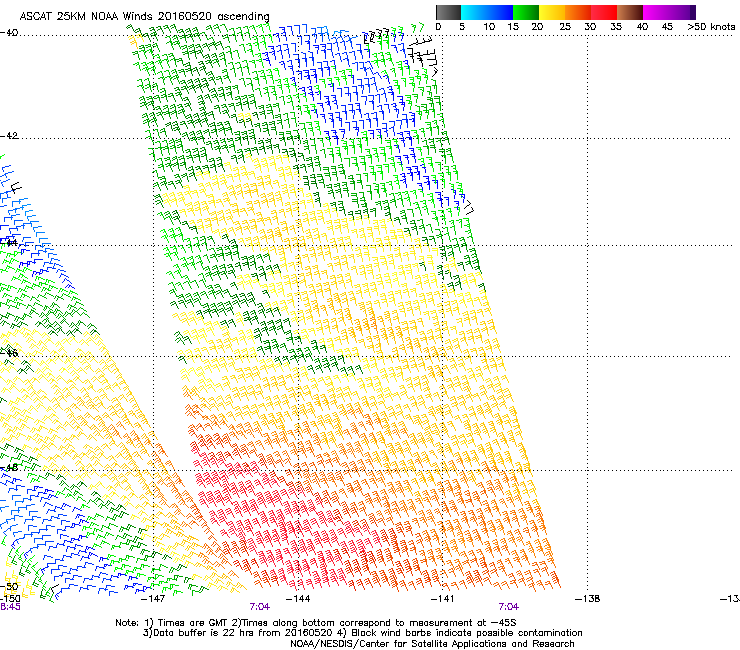Click the '7:04' time label beside -144
740x650 pixels.
click(x=260, y=607)
